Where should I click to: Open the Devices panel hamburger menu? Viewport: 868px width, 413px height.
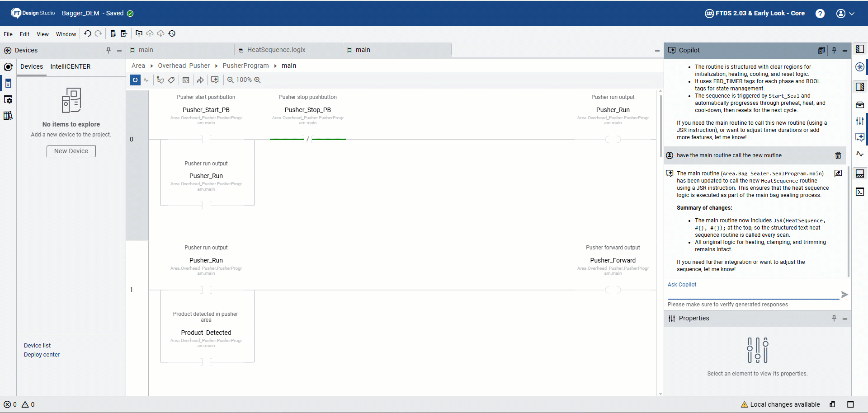119,50
